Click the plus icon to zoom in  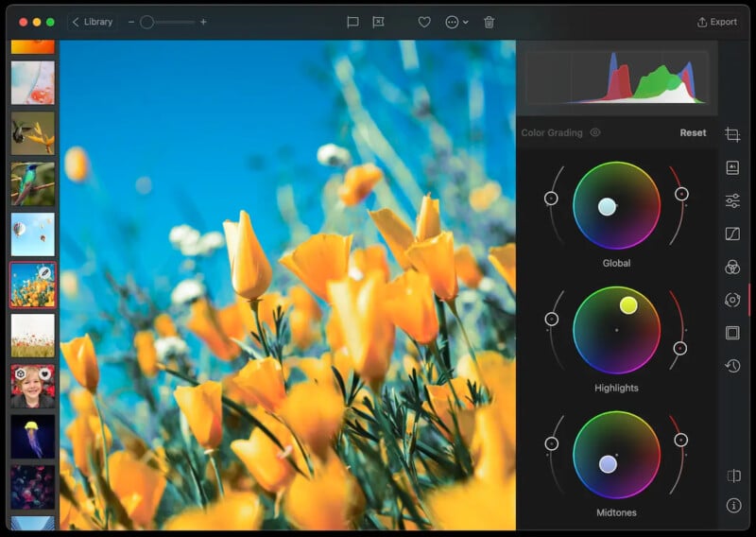tap(203, 22)
